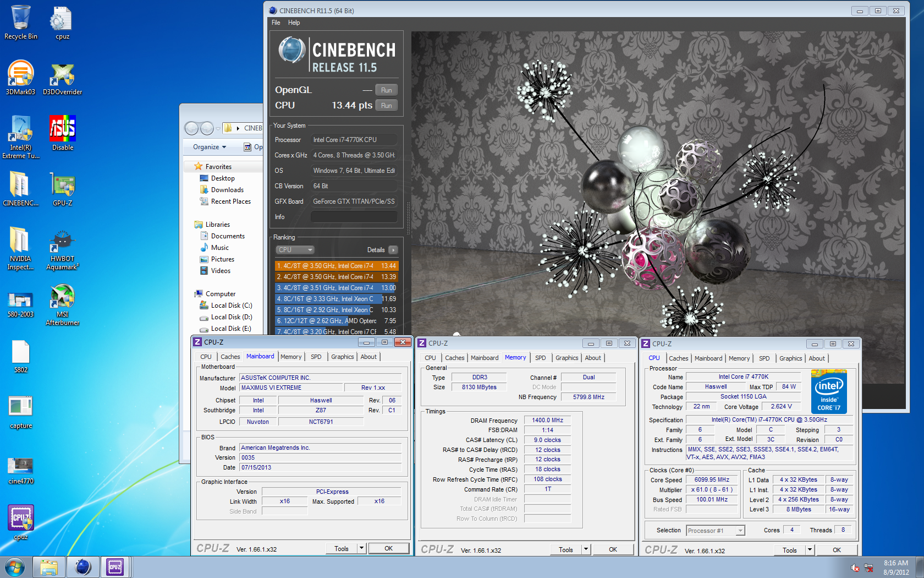Launch the GPU-Z desktop shortcut
The image size is (924, 578).
click(x=62, y=189)
